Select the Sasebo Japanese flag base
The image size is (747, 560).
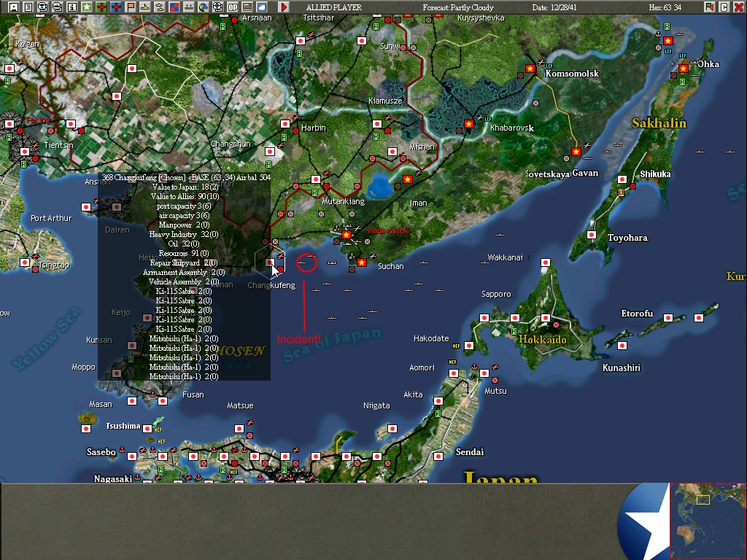(x=132, y=456)
